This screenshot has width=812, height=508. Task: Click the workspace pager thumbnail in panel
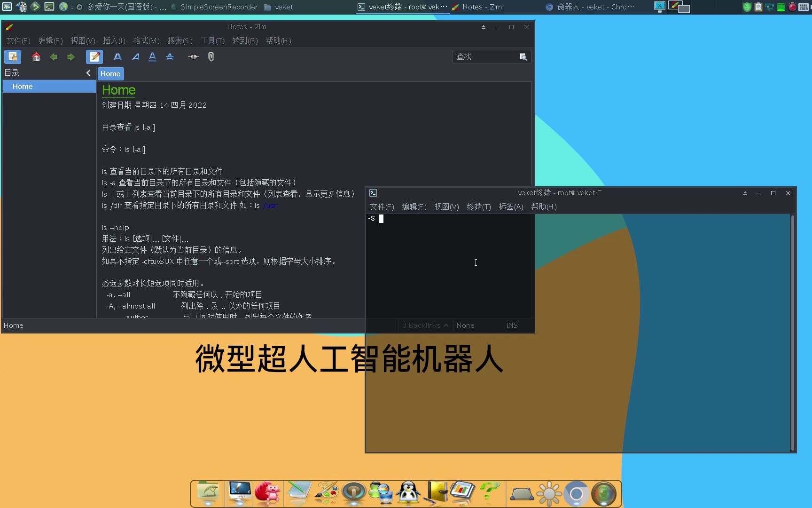[679, 7]
